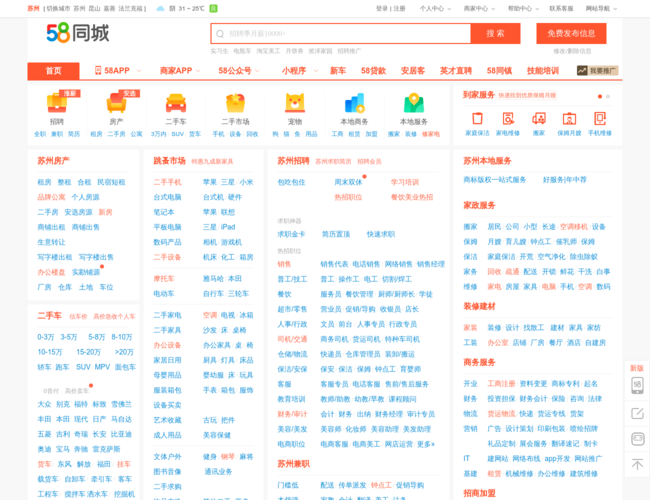Click the 二手手机 link in 跳蚤市场
Image resolution: width=650 pixels, height=500 pixels.
[167, 182]
